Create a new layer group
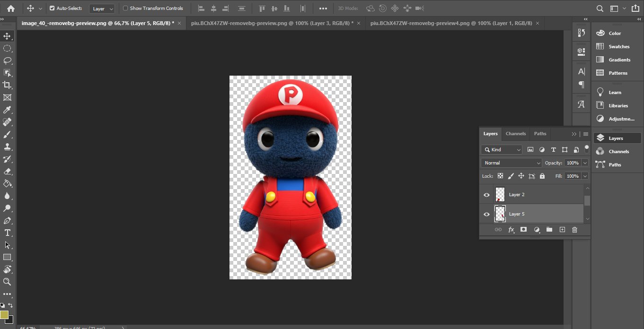Viewport: 644px width, 329px height. (549, 230)
